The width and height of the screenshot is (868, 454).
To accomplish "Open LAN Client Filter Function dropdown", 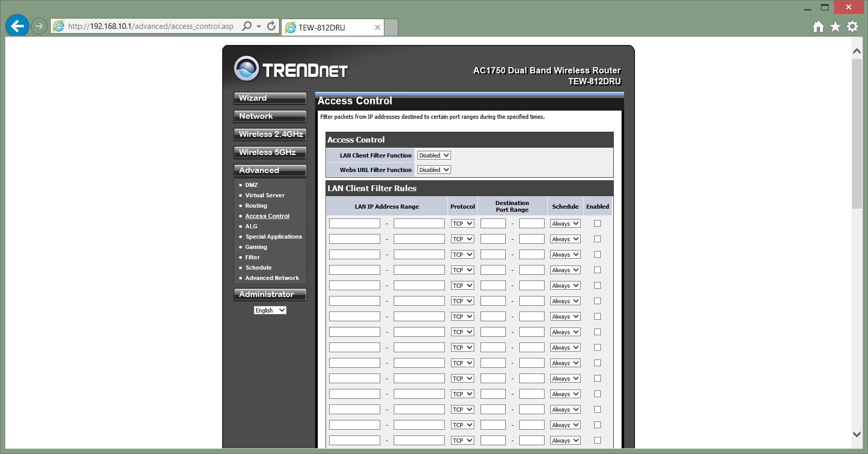I will [x=434, y=155].
